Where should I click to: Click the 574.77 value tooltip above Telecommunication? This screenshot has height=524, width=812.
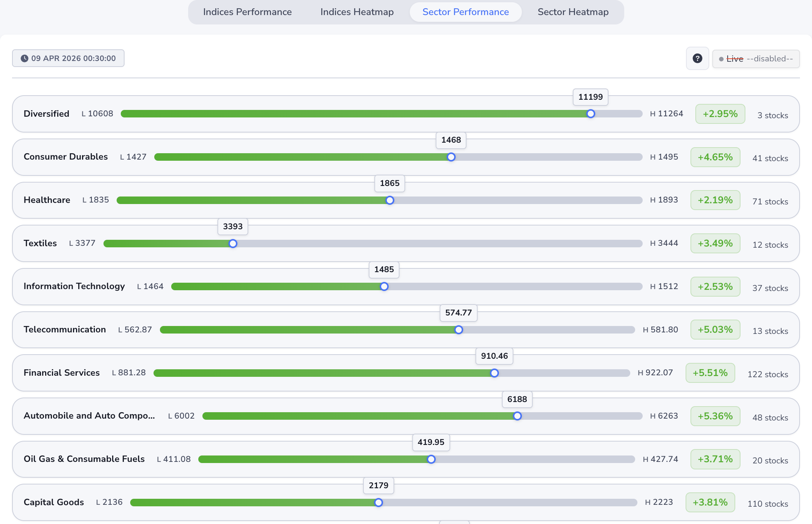[458, 313]
